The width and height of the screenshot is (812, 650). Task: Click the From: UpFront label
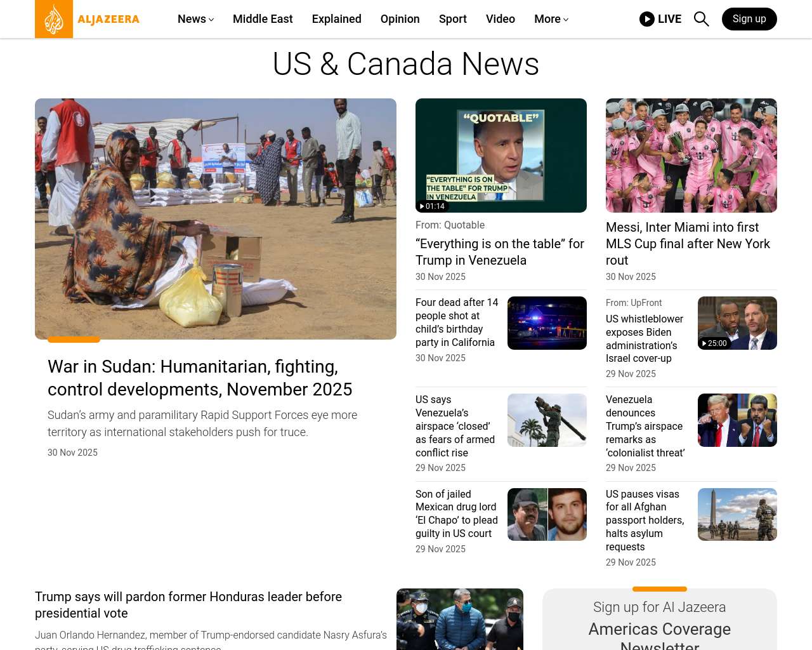634,303
